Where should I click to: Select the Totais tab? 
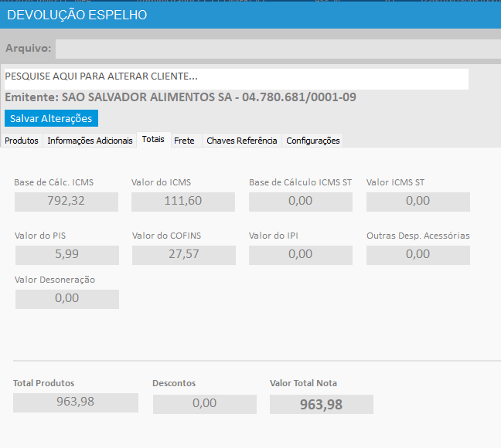pos(153,140)
